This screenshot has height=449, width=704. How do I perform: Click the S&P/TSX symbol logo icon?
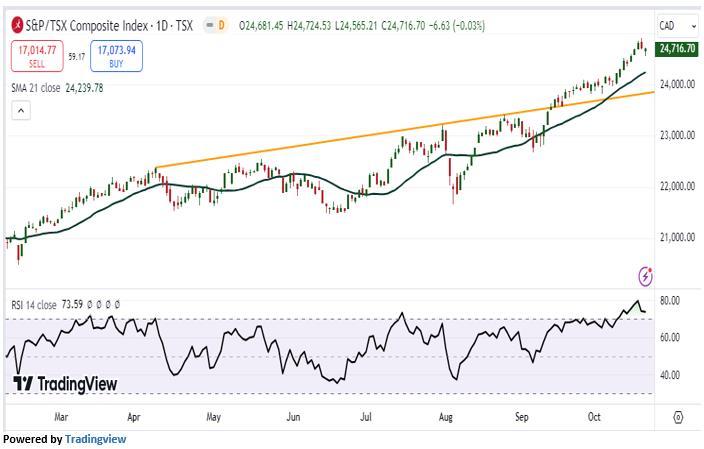click(x=17, y=24)
